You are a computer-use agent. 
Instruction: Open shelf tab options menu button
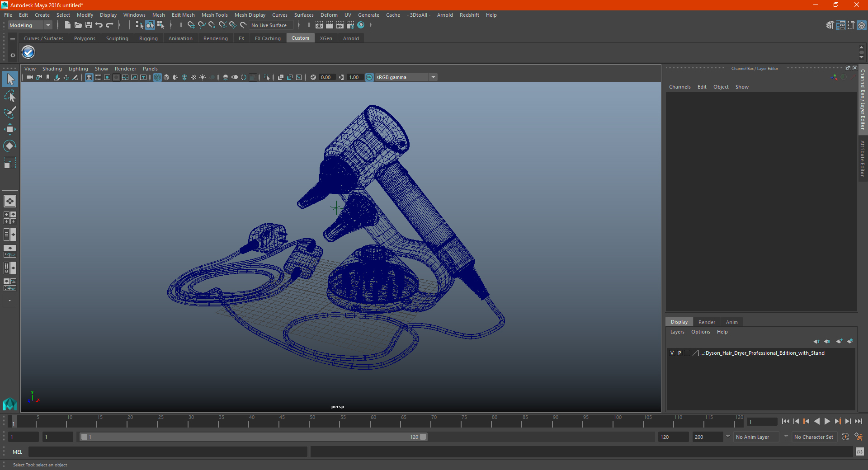pos(13,39)
